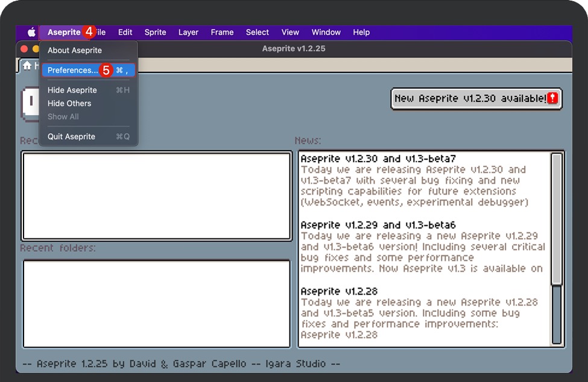The image size is (588, 382).
Task: Click the red exclamation update icon
Action: [x=552, y=98]
